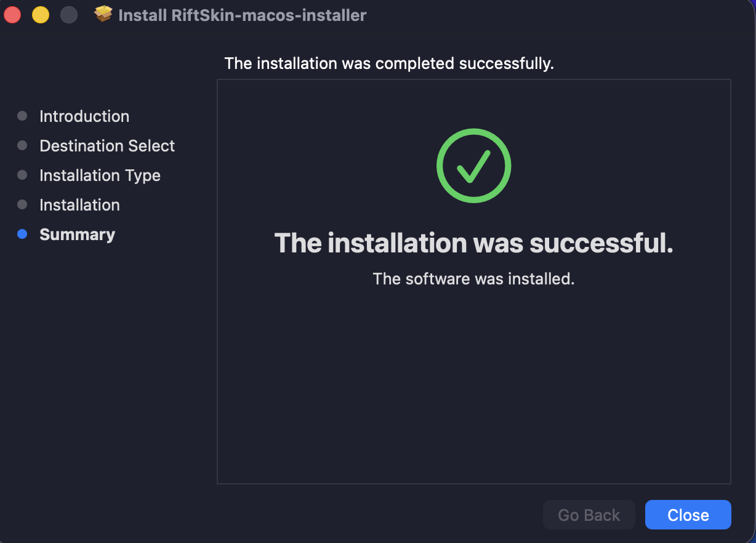Select the Installation step label
The width and height of the screenshot is (756, 543).
79,205
